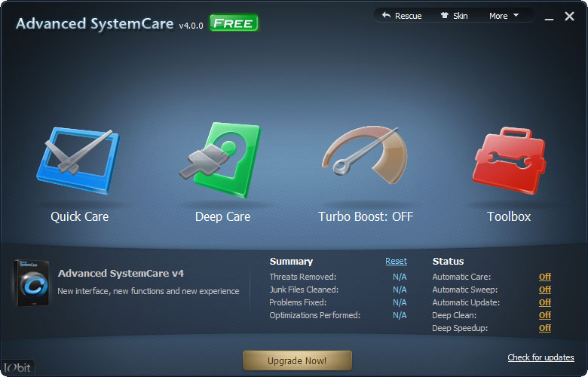This screenshot has width=588, height=377.
Task: Toggle Deep Speedup Off link
Action: pyautogui.click(x=545, y=328)
